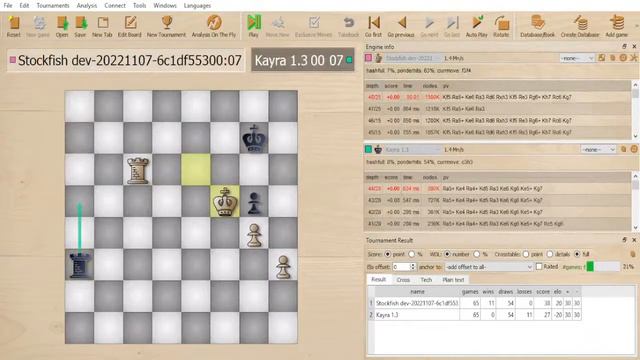Screen dimensions: 640x360
Task: Open the Analysis menu
Action: pyautogui.click(x=87, y=6)
